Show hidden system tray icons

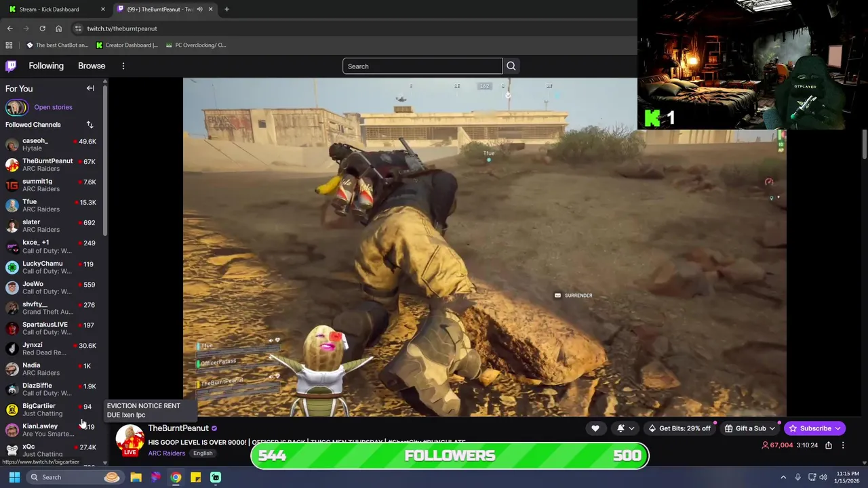point(783,477)
